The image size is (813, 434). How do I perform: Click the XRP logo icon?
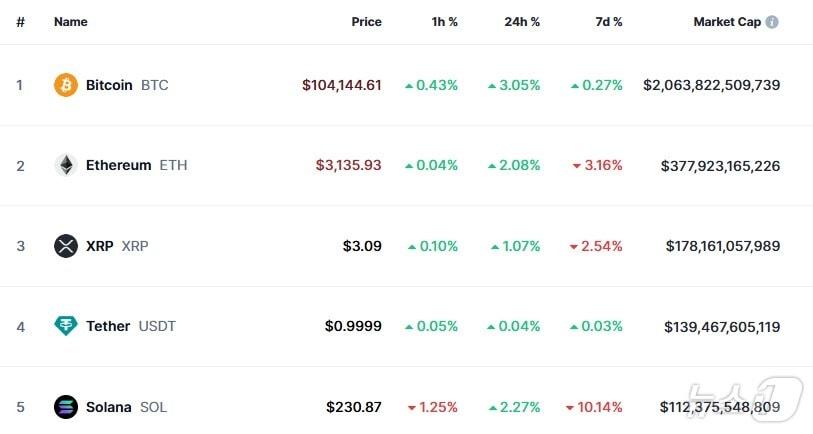(65, 246)
